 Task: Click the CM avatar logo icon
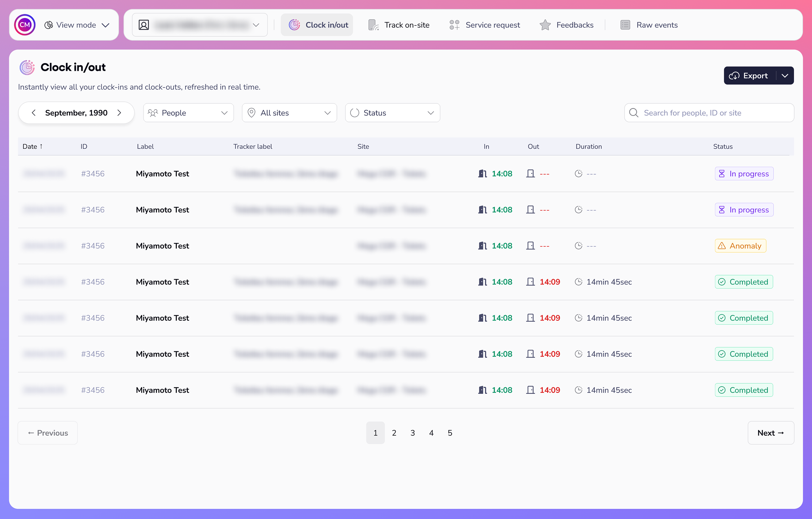coord(25,25)
